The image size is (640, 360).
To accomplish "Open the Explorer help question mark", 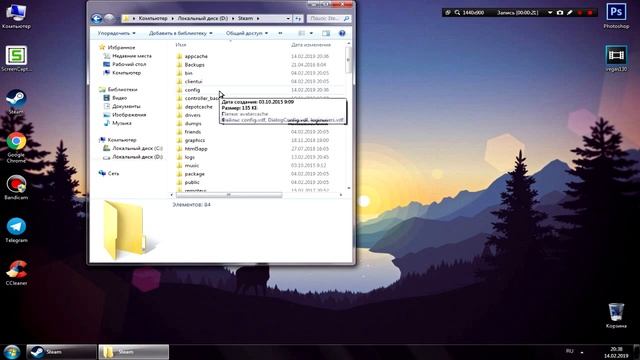I will click(342, 33).
